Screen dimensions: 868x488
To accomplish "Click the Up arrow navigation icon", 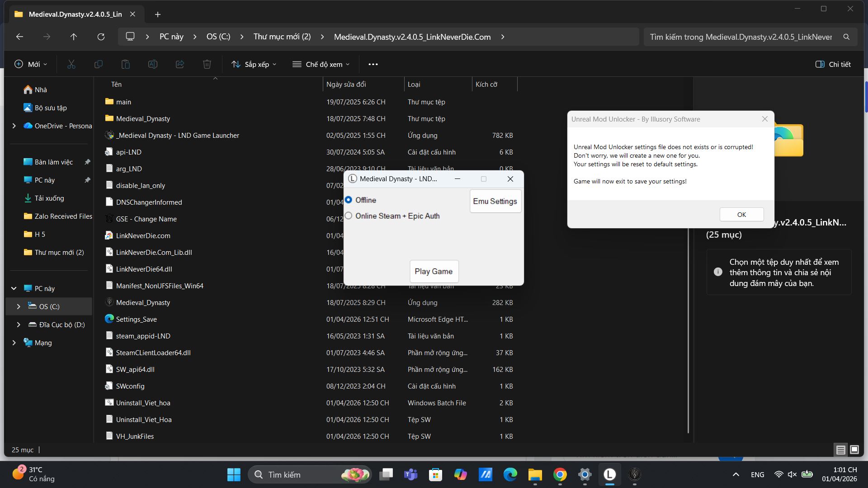I will [74, 37].
